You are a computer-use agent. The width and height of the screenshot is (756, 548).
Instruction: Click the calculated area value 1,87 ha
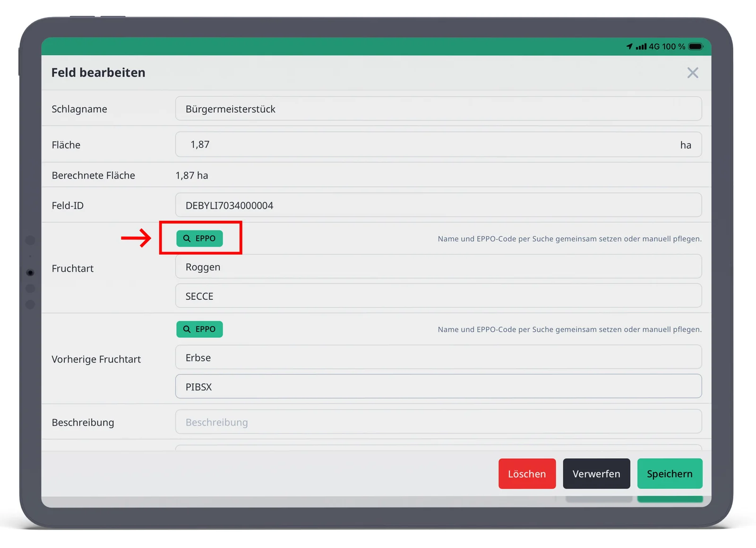coord(192,175)
